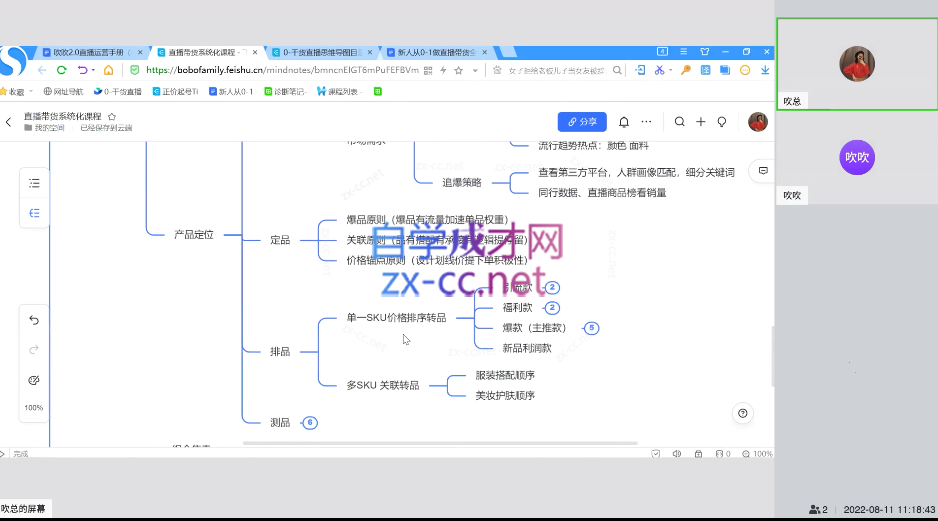Open the browser downloads arrow icon
Viewport: 938px width, 521px height.
click(765, 70)
